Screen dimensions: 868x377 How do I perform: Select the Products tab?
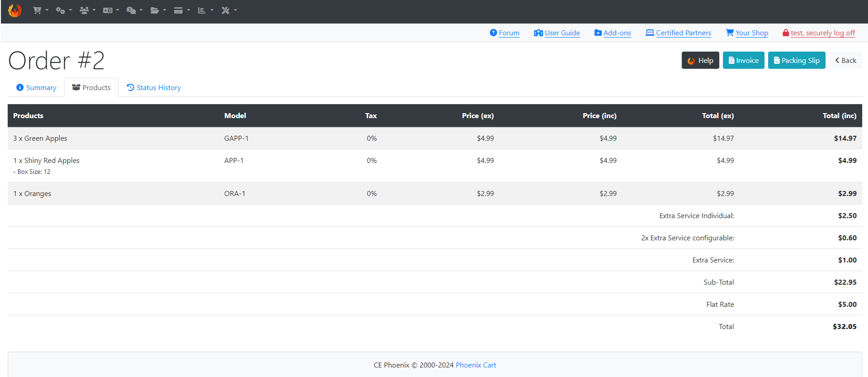tap(91, 87)
